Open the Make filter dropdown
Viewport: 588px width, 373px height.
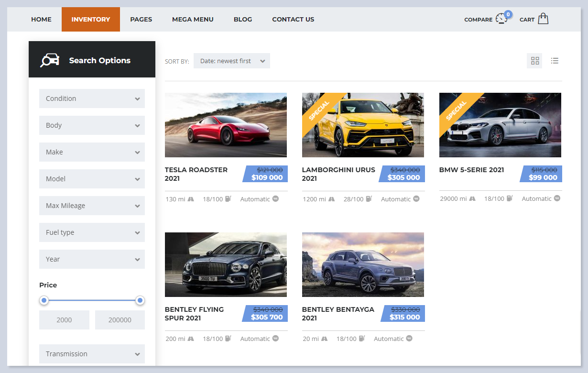(x=92, y=152)
